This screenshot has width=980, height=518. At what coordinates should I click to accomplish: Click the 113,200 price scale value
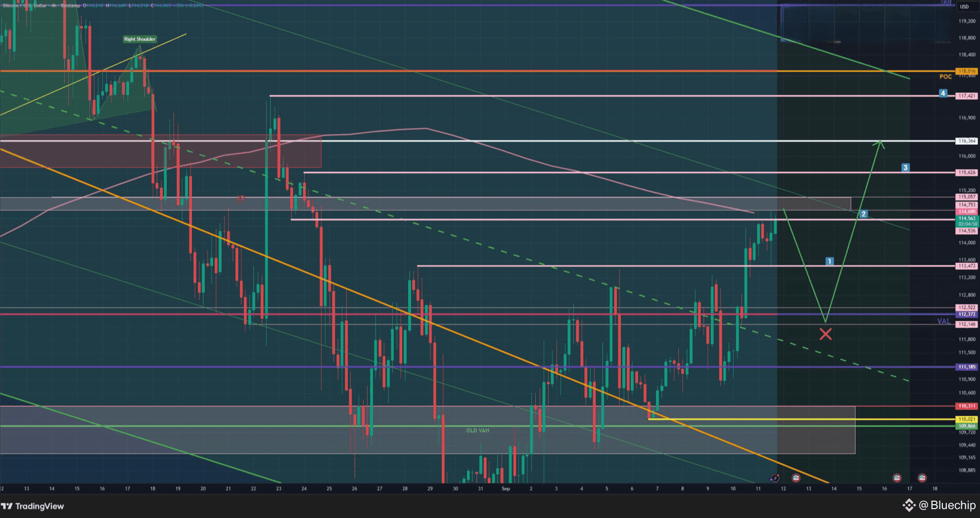[967, 277]
